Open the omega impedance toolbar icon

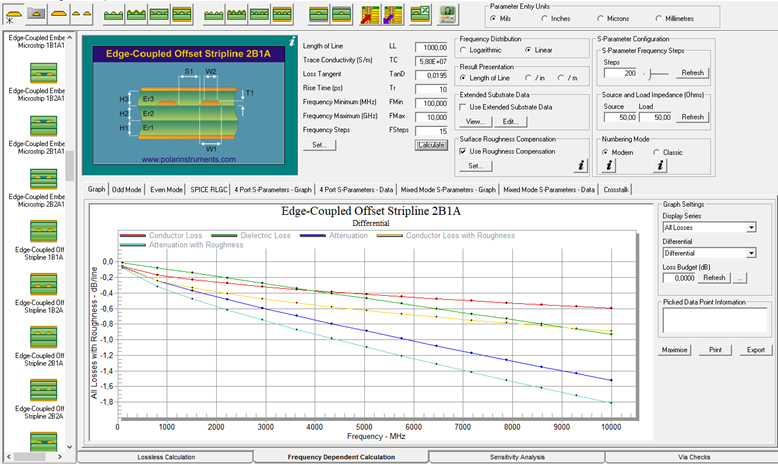tap(448, 15)
